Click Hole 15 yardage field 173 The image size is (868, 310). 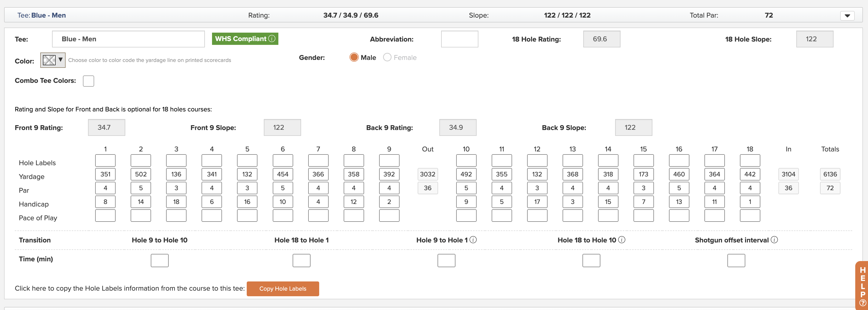point(643,174)
